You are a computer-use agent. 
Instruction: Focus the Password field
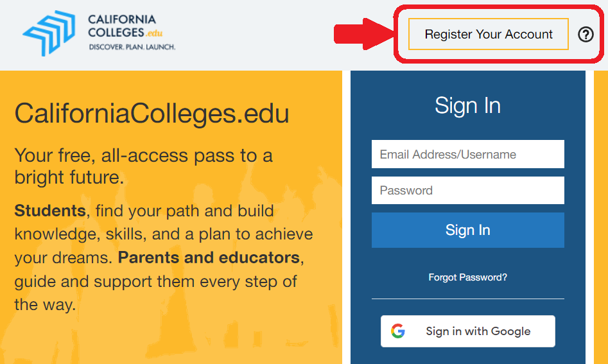coord(467,190)
